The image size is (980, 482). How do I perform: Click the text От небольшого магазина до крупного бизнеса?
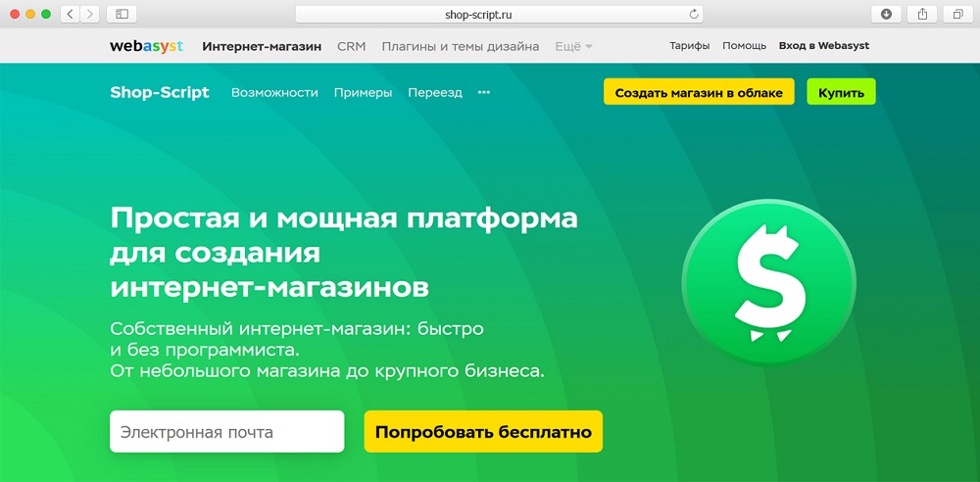coord(327,371)
